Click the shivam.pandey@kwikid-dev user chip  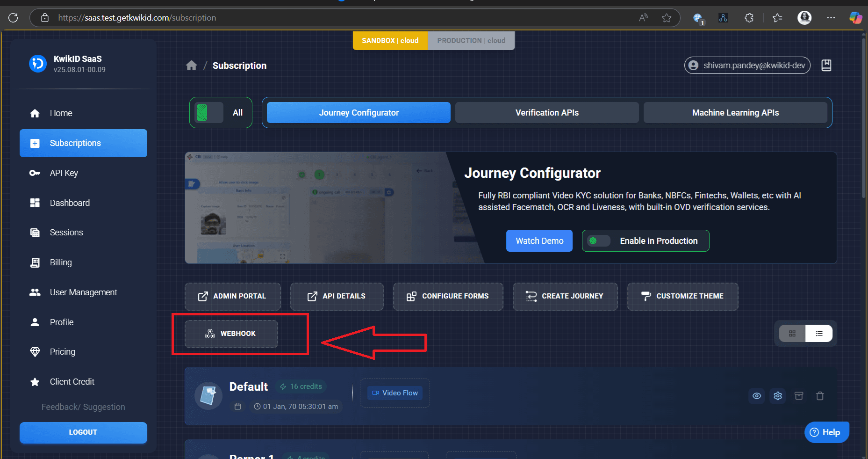[x=747, y=66]
